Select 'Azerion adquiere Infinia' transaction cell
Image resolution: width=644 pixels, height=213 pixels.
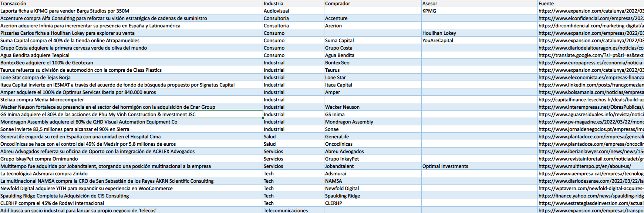pyautogui.click(x=131, y=26)
